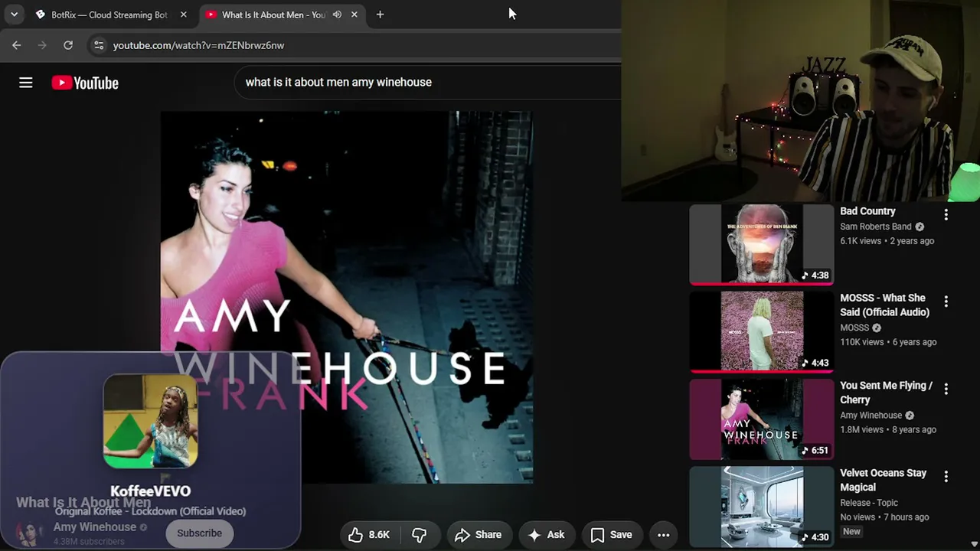Click the verified badge beside Sam Roberts Band
Screen dimensions: 980x551
920,227
